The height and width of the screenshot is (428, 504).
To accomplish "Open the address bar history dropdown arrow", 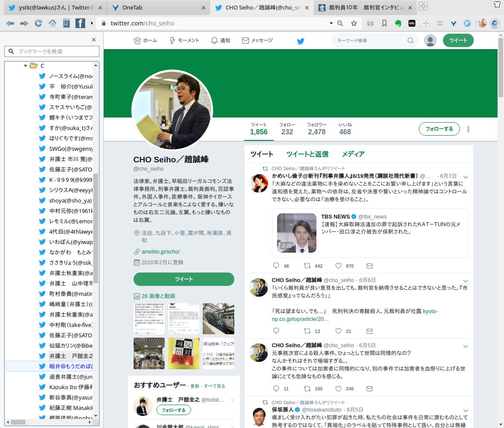I will (x=331, y=23).
